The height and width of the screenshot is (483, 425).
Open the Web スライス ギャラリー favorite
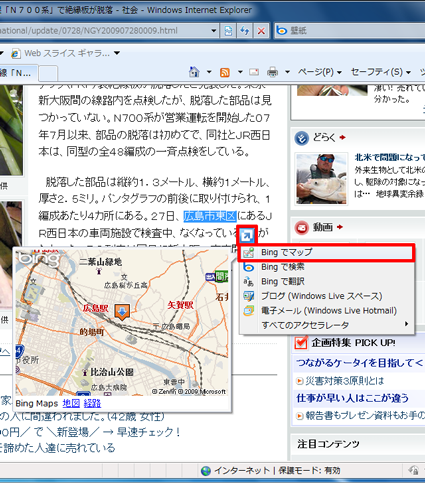coord(61,53)
